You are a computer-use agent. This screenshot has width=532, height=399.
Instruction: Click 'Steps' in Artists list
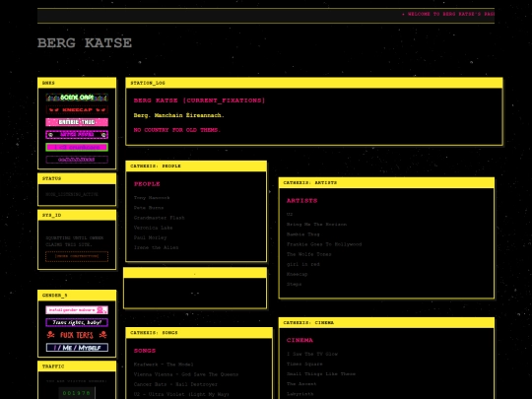pos(294,285)
